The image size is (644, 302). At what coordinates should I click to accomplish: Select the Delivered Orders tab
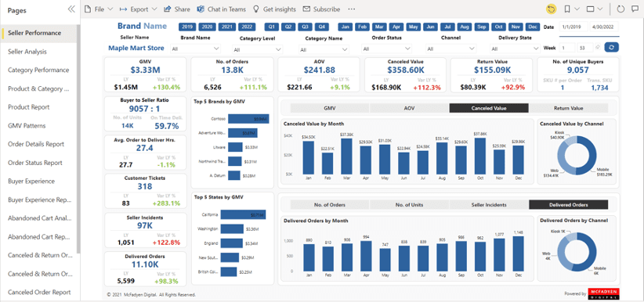pyautogui.click(x=569, y=205)
